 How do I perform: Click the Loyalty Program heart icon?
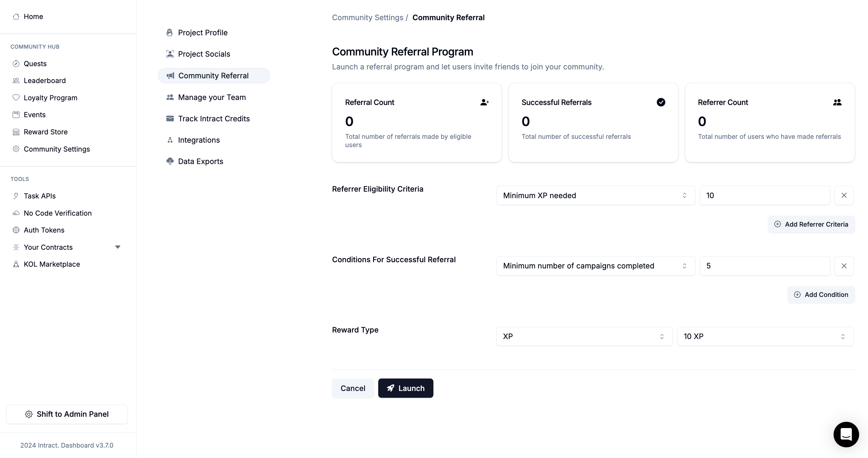(16, 97)
